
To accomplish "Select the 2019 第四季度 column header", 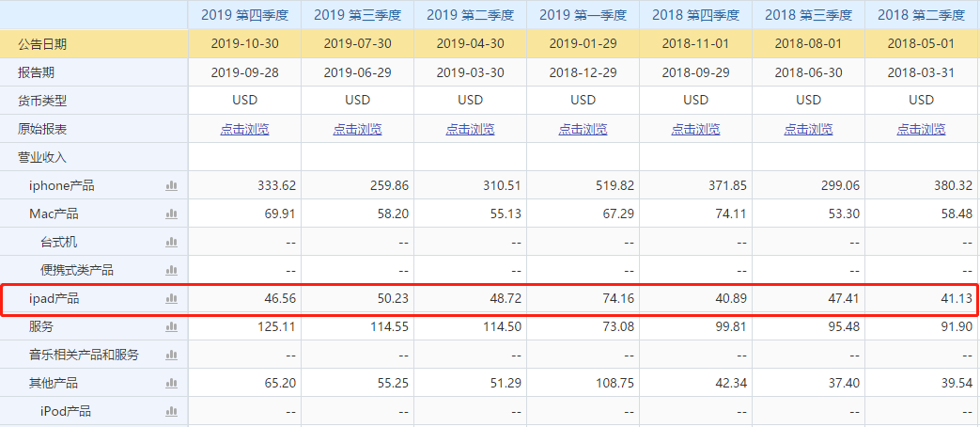I will 245,15.
